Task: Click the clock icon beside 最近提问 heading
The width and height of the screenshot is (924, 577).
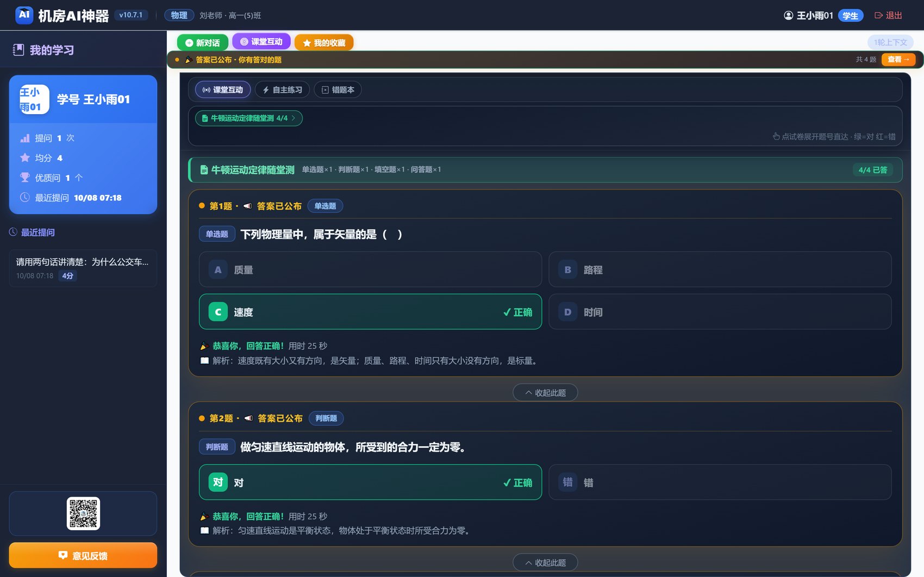Action: [13, 232]
